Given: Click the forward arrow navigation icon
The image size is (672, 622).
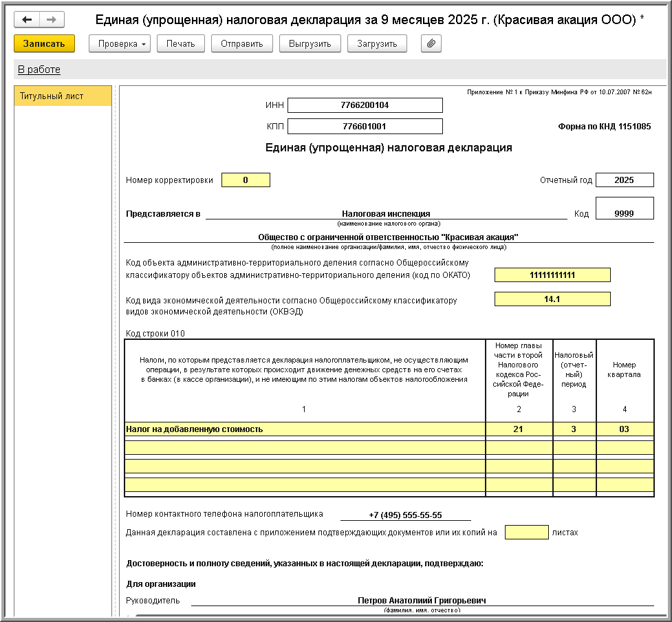Looking at the screenshot, I should [52, 20].
